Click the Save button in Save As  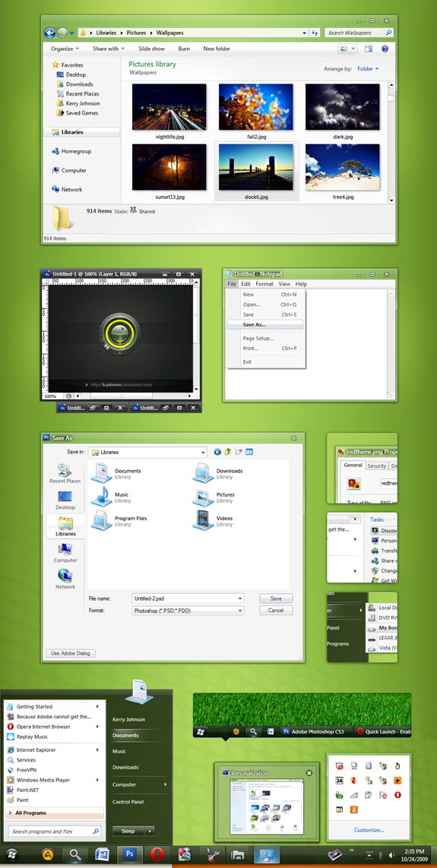point(276,598)
